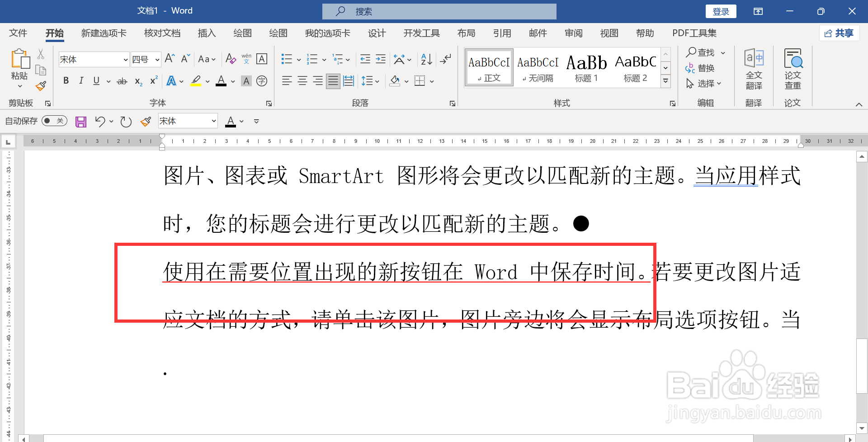This screenshot has width=868, height=442.
Task: Click the Redo arrow icon
Action: (126, 122)
